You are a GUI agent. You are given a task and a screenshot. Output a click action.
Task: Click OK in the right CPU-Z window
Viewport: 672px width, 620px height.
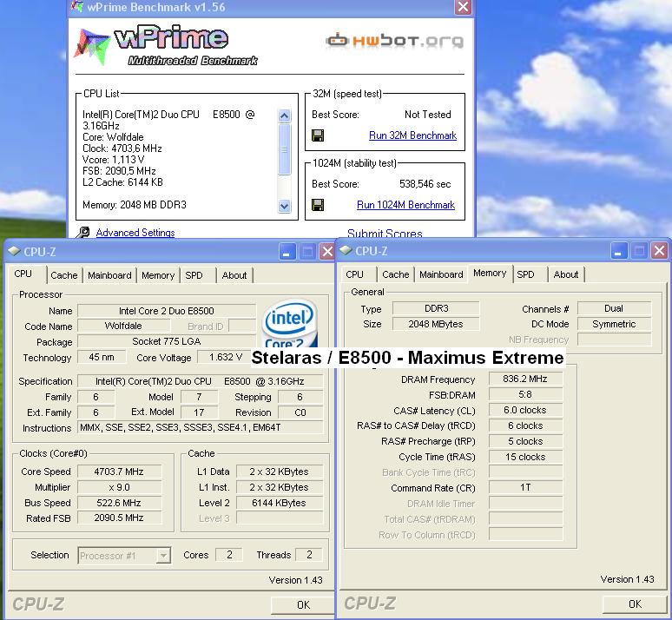point(635,604)
